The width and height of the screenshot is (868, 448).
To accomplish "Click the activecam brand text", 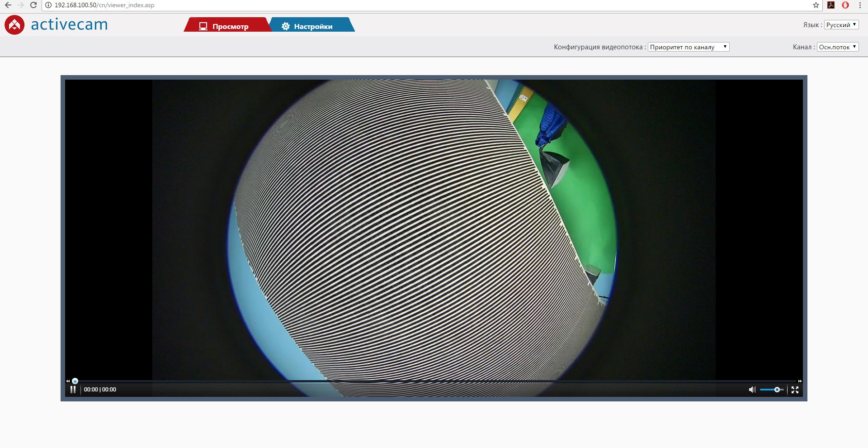I will click(x=69, y=24).
